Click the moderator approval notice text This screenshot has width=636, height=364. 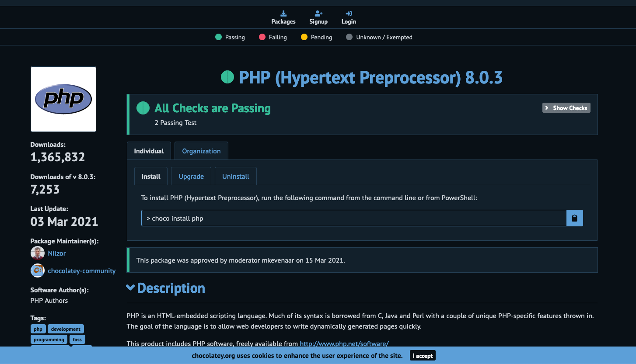point(241,260)
